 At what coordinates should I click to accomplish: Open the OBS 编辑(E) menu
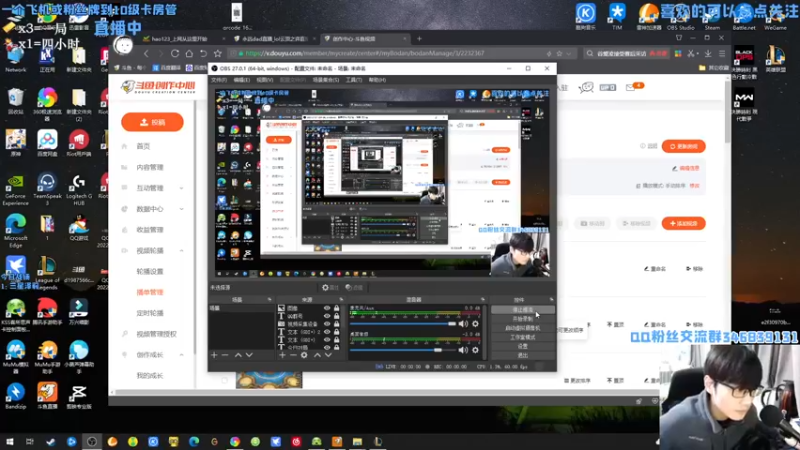[x=241, y=80]
